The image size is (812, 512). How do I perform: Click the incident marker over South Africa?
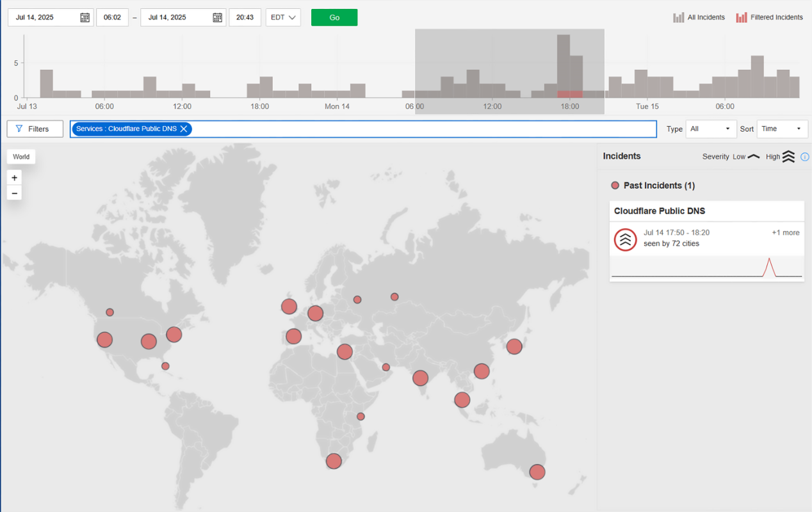point(333,461)
